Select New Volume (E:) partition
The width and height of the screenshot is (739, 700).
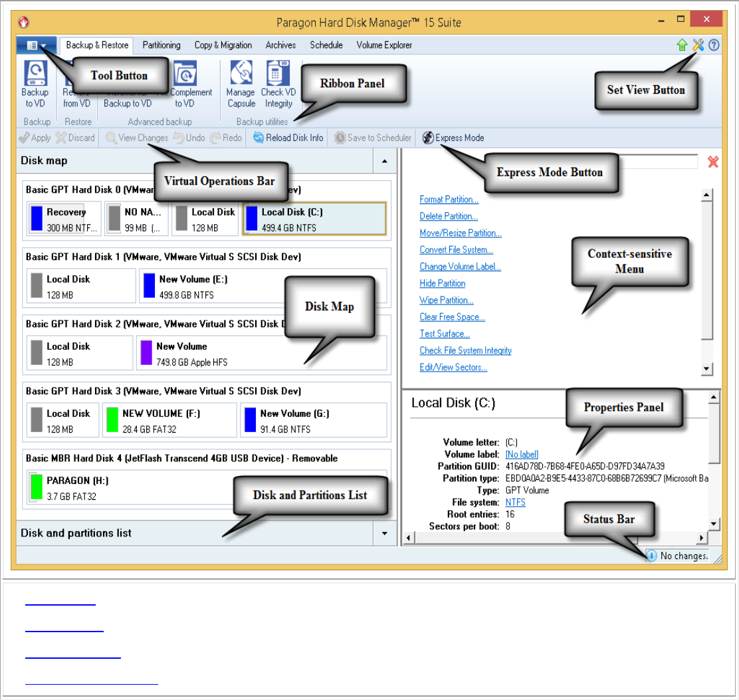(x=263, y=286)
